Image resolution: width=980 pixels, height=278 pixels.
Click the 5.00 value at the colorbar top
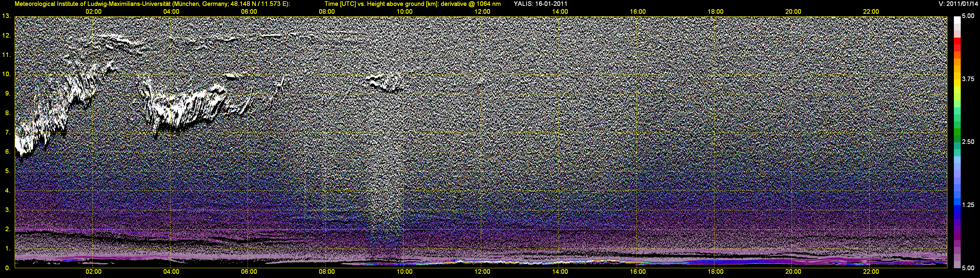click(x=968, y=16)
